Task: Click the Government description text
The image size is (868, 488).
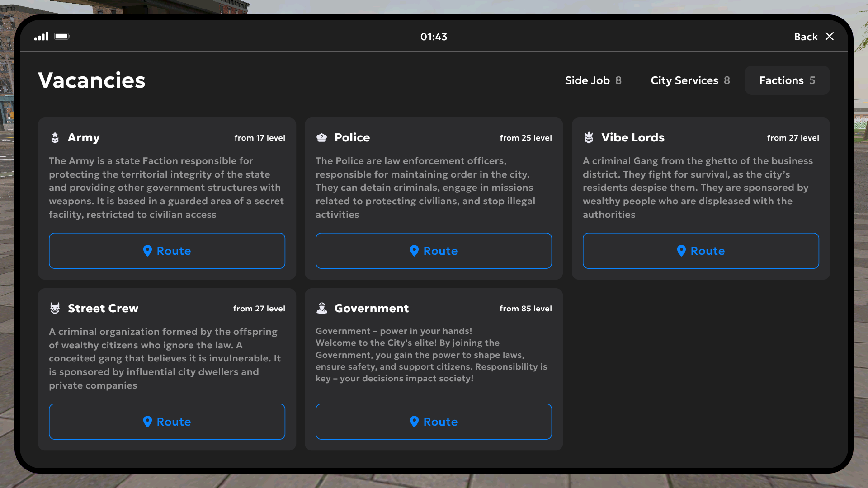Action: pos(431,355)
